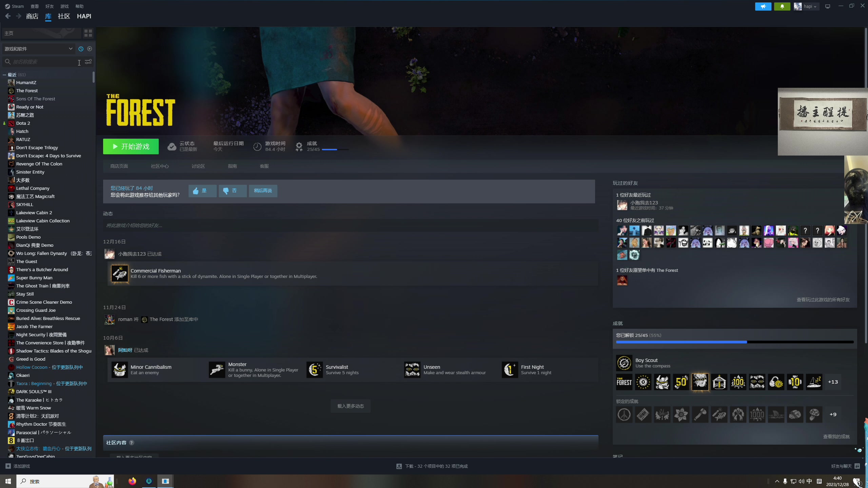Viewport: 868px width, 488px height.
Task: Open the advanced filter options icon
Action: click(88, 62)
